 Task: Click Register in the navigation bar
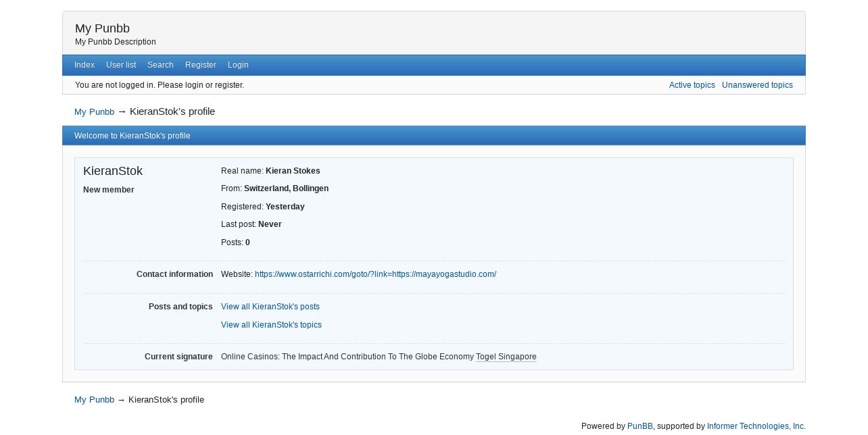(201, 65)
